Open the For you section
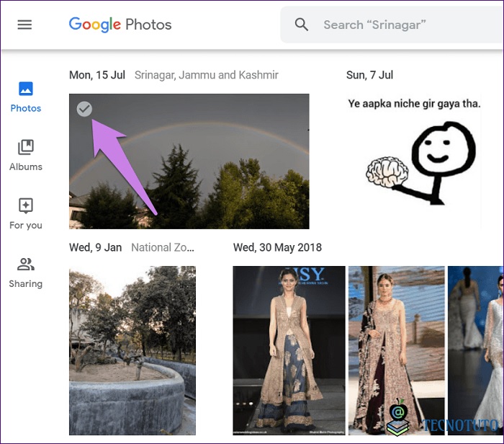Image resolution: width=504 pixels, height=444 pixels. (x=26, y=213)
